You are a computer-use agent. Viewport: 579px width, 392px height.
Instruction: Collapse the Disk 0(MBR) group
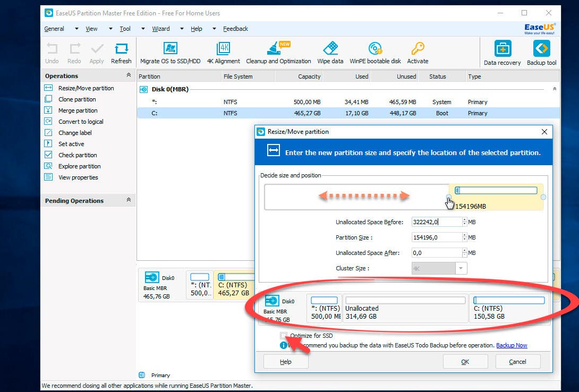click(x=554, y=89)
